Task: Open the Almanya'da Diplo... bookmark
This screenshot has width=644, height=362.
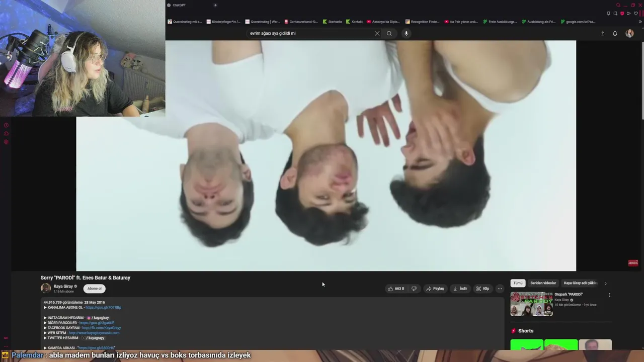Action: click(383, 22)
